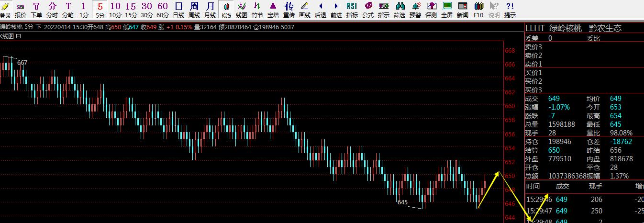Click the 645 low price label on the chart
The width and height of the screenshot is (644, 223).
[402, 202]
